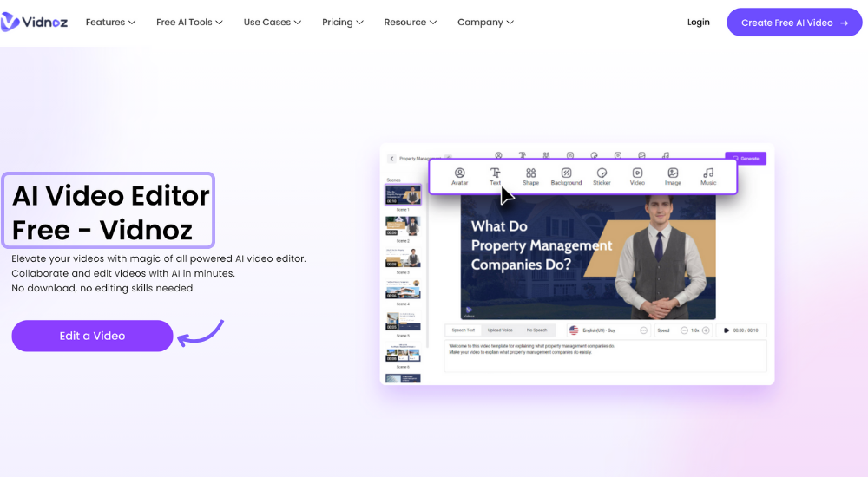Click the Create Free AI Video button

794,23
